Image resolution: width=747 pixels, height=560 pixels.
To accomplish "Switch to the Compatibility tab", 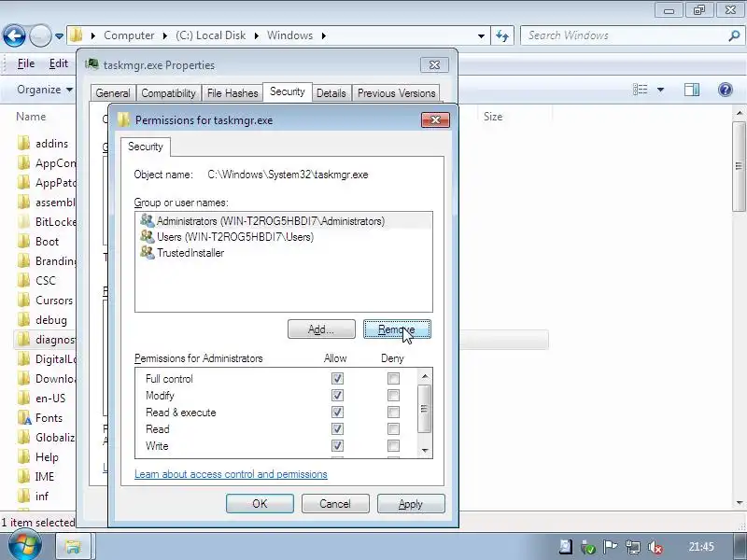I will point(169,92).
